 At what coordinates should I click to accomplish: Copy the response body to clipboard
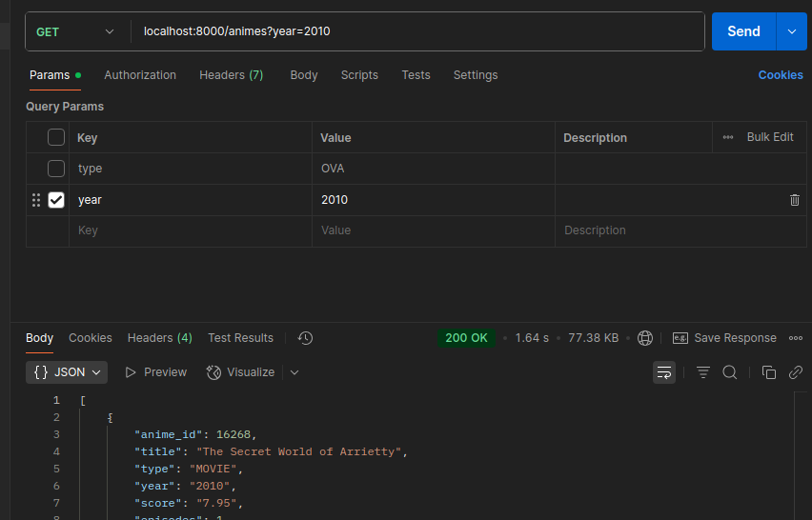(768, 372)
